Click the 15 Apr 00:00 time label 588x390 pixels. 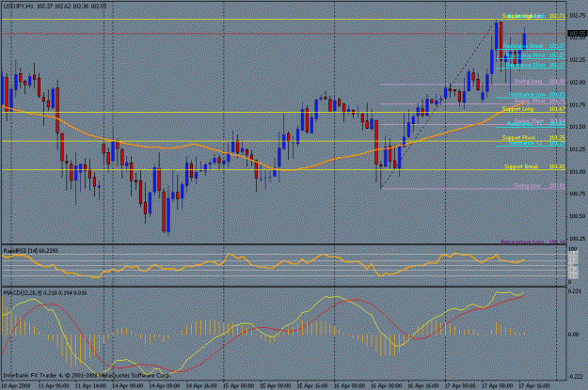tap(239, 385)
